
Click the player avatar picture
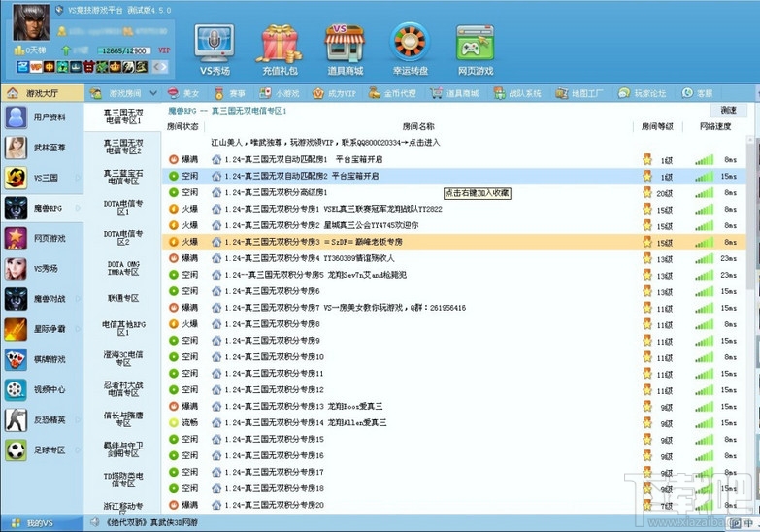click(31, 22)
